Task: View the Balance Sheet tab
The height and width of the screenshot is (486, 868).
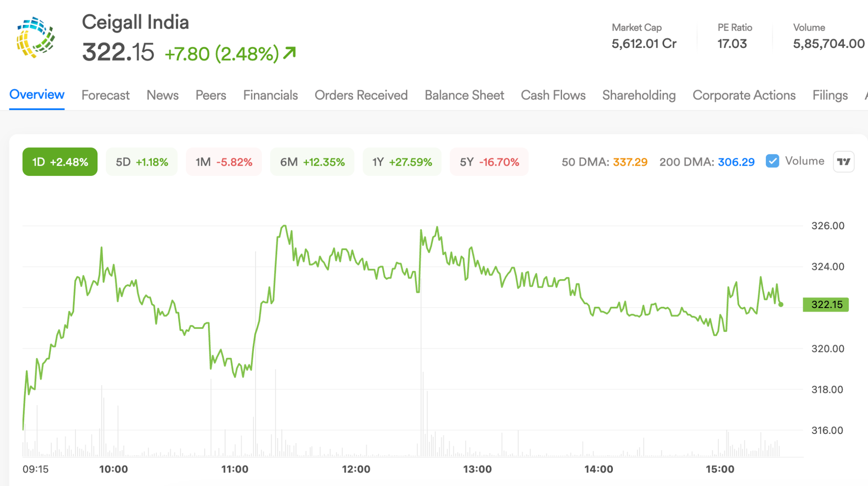Action: tap(464, 95)
